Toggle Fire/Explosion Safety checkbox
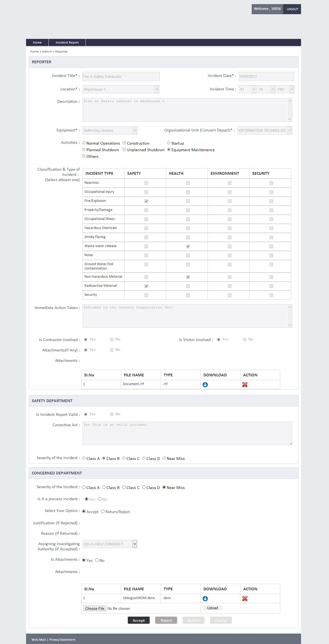The height and width of the screenshot is (644, 329). (146, 201)
